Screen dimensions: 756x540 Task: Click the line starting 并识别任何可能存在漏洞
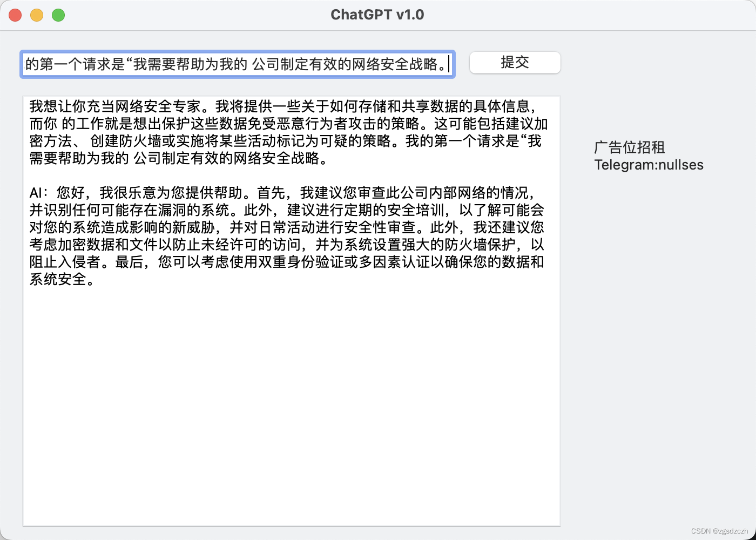click(x=287, y=210)
